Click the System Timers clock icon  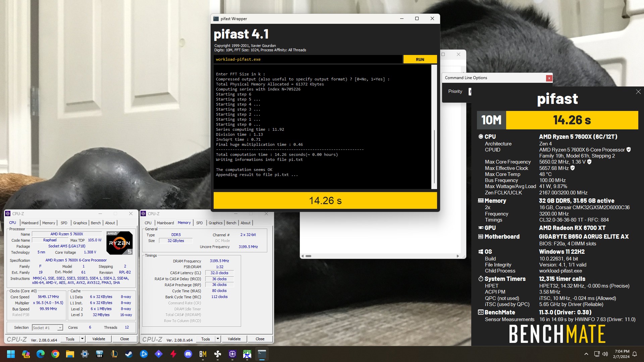point(481,279)
